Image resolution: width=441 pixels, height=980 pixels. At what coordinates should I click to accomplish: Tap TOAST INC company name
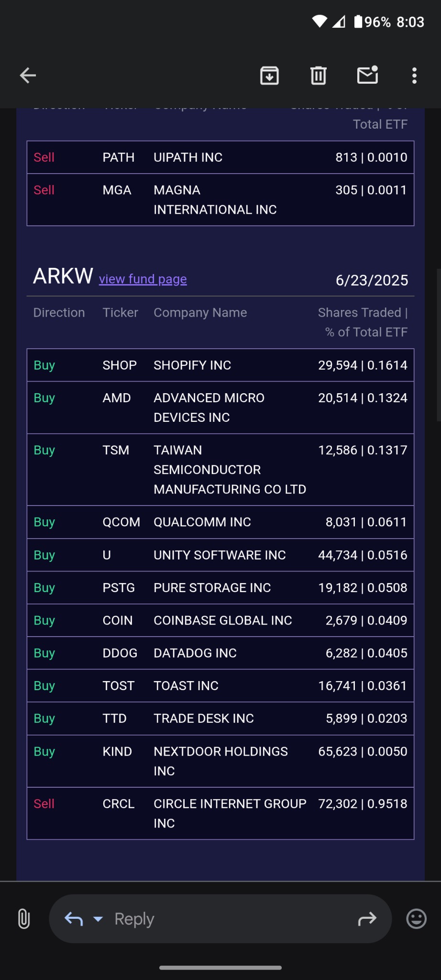(186, 686)
